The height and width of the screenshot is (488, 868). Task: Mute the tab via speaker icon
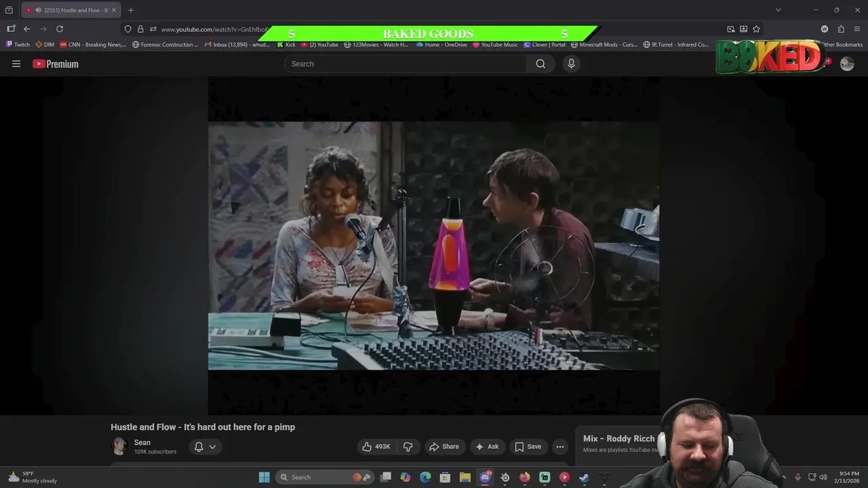pyautogui.click(x=38, y=10)
